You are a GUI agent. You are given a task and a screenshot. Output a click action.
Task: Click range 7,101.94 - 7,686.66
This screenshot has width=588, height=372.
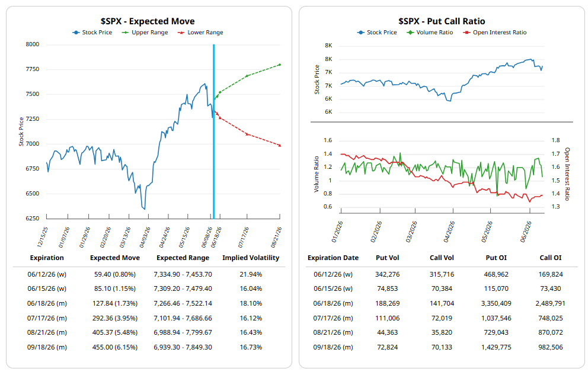[183, 318]
